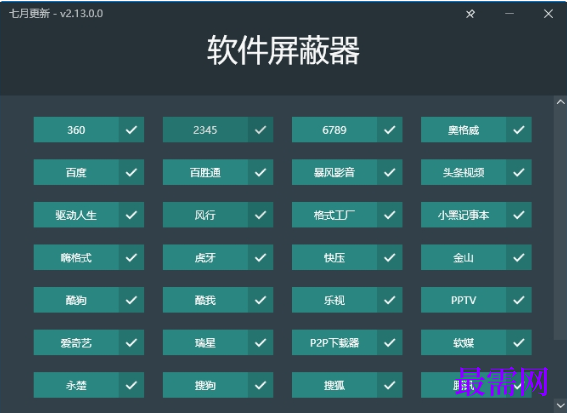Uncheck the P2P下载器 checkmark
Viewport: 567px width, 413px height.
pos(389,342)
